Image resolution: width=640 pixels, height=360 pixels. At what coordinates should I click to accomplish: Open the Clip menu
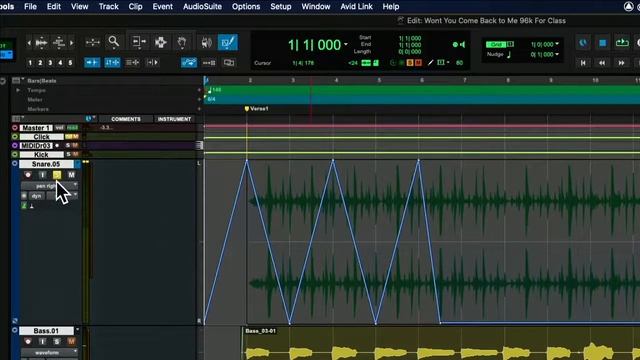(135, 7)
